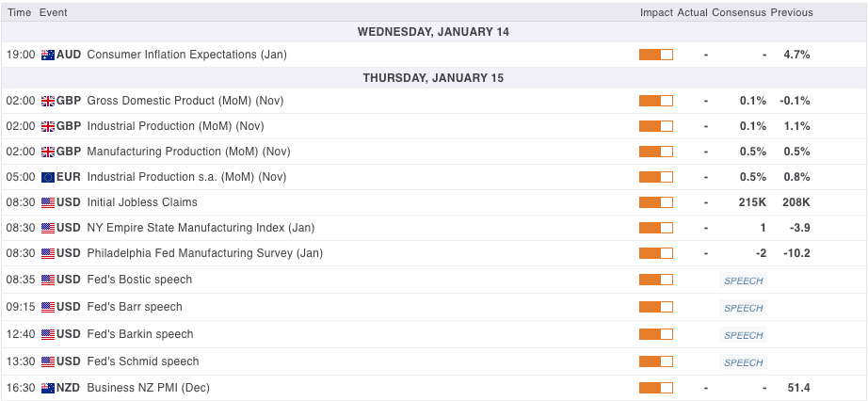The image size is (868, 401).
Task: Click UK flag on Manufacturing Production row
Action: pos(48,152)
